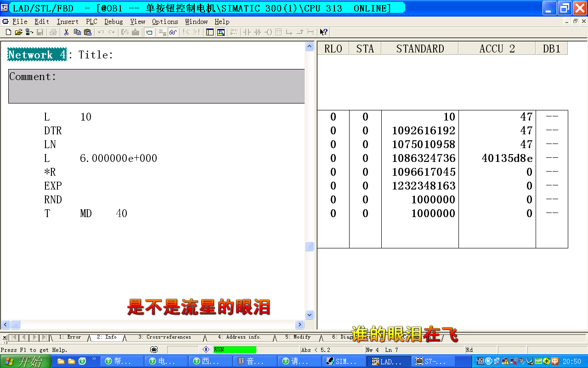Select the Network 4 heading
The image size is (588, 368).
[37, 55]
